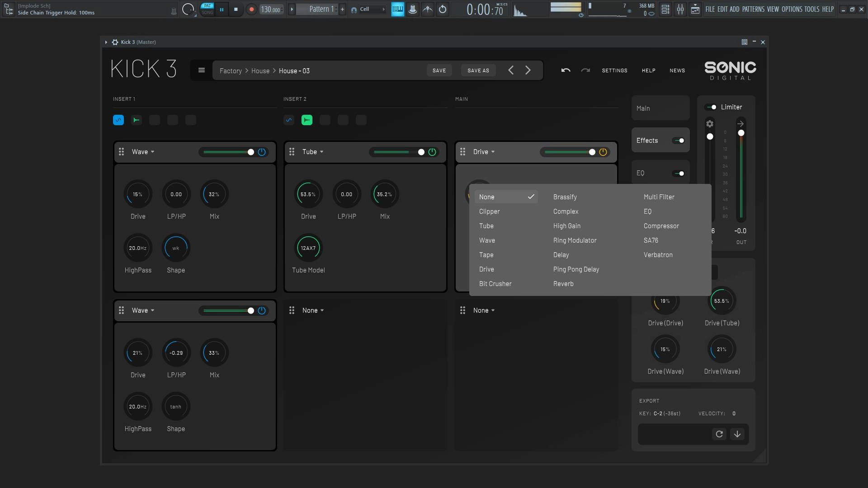Screen dimensions: 868x488
Task: Switch PAT/SONG mode toggle
Action: coord(207,9)
